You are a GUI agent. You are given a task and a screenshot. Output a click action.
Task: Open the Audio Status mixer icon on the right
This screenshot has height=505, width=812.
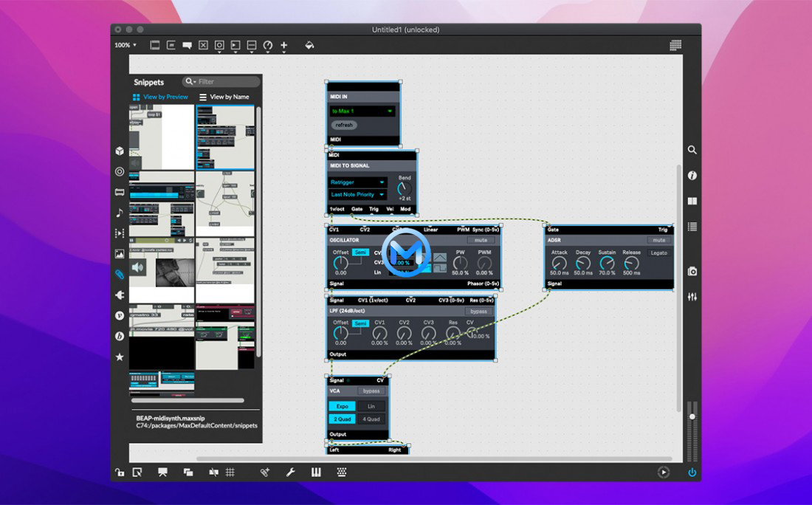(692, 297)
